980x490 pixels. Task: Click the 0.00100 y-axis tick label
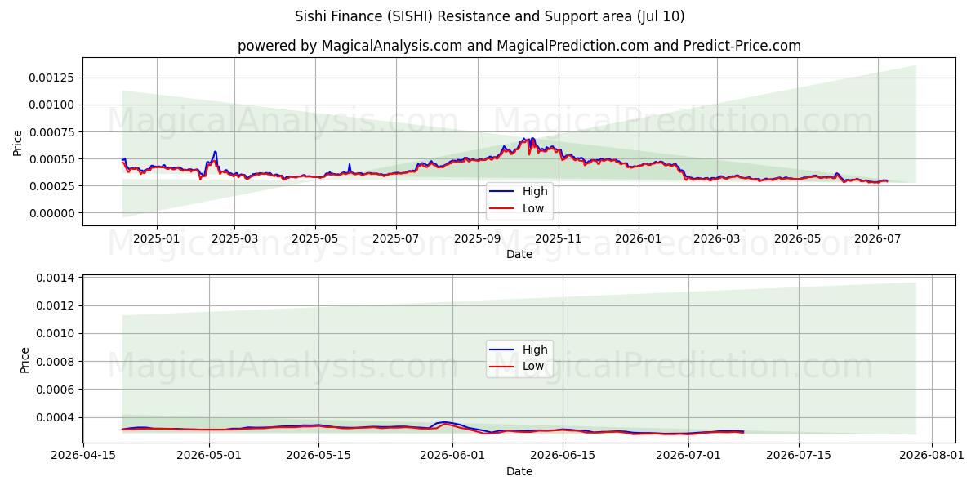click(x=51, y=105)
